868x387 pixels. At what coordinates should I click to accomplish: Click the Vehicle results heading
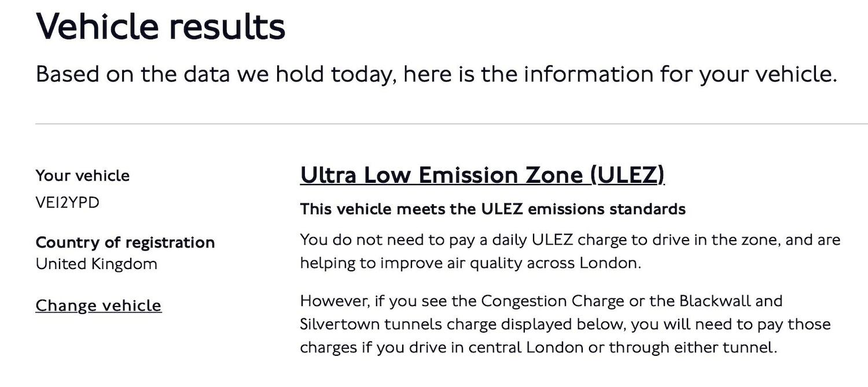[161, 26]
